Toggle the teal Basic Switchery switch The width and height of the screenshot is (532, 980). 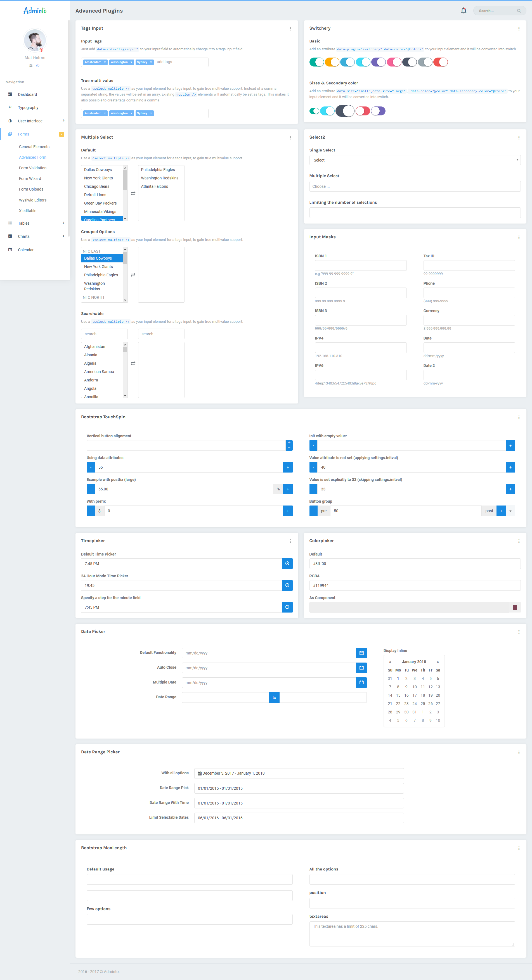(317, 62)
